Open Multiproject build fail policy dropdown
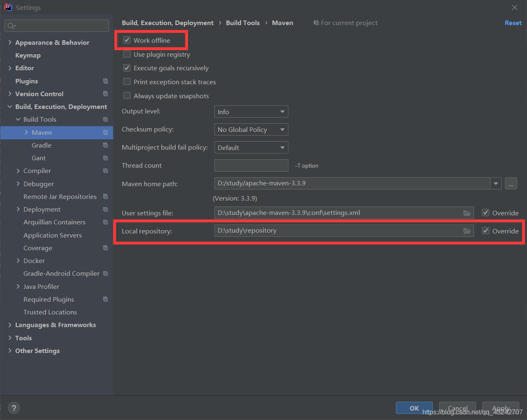This screenshot has width=527, height=420. pos(251,148)
